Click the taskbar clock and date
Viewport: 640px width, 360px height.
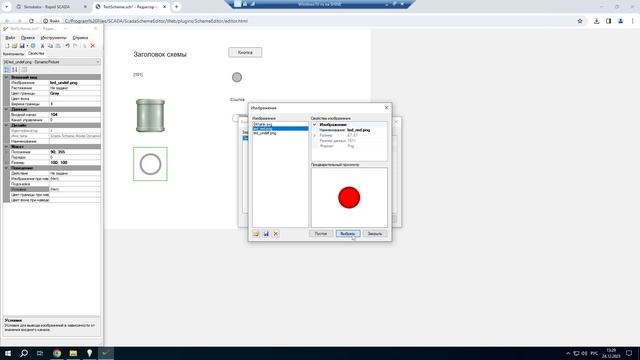pyautogui.click(x=611, y=353)
